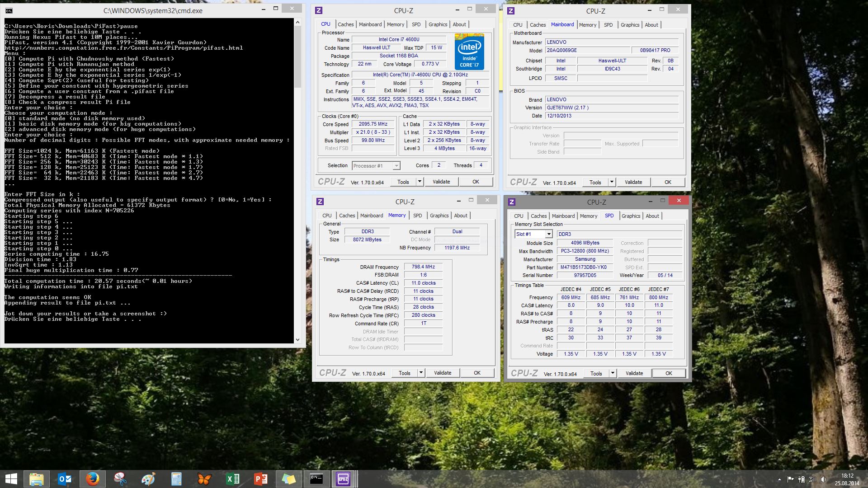The height and width of the screenshot is (488, 868).
Task: Show hidden tray icons arrow
Action: [x=779, y=479]
